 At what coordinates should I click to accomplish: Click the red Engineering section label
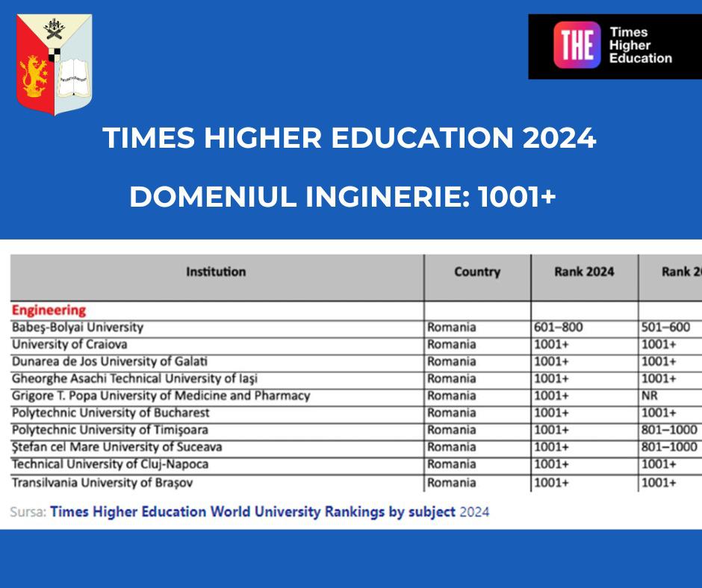pyautogui.click(x=49, y=310)
